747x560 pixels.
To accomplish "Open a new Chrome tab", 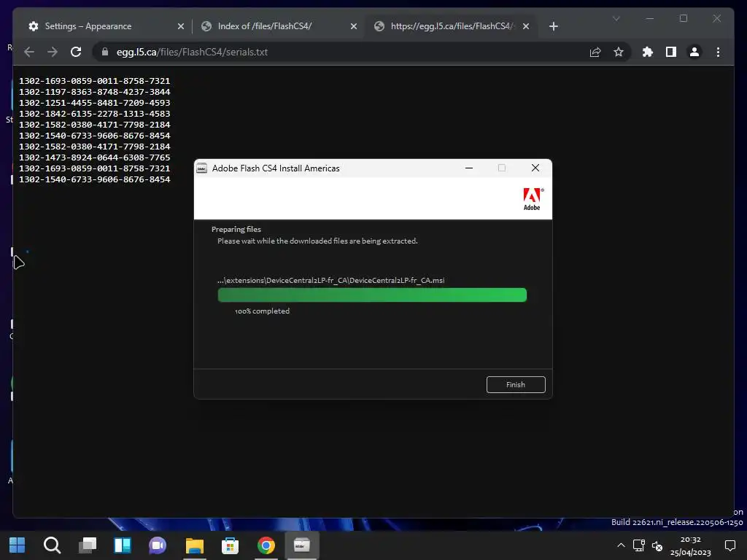I will pos(553,26).
